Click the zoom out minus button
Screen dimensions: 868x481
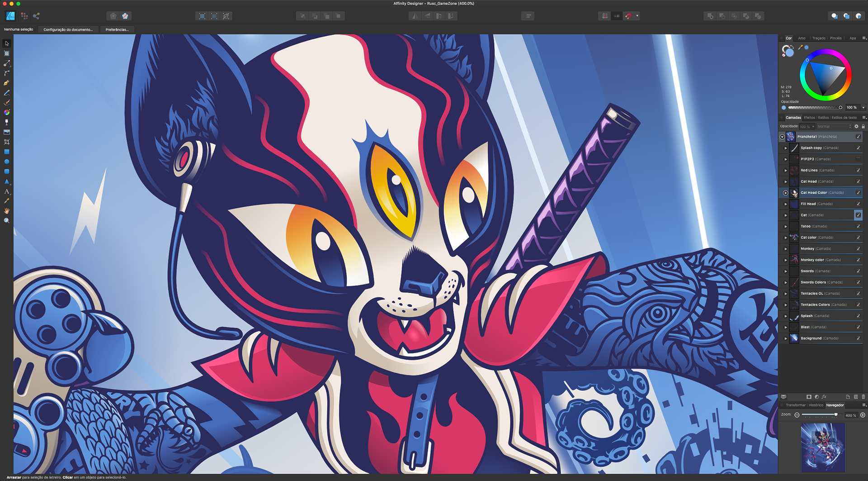797,415
